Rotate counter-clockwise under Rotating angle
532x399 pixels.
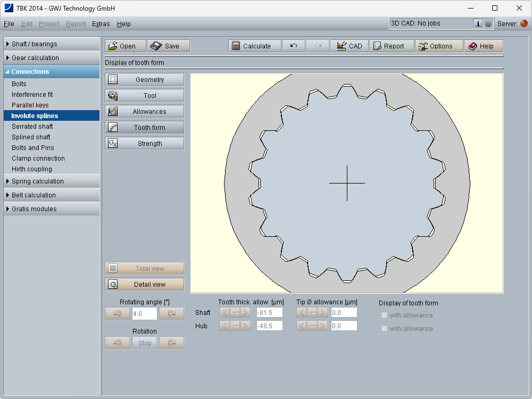click(118, 313)
